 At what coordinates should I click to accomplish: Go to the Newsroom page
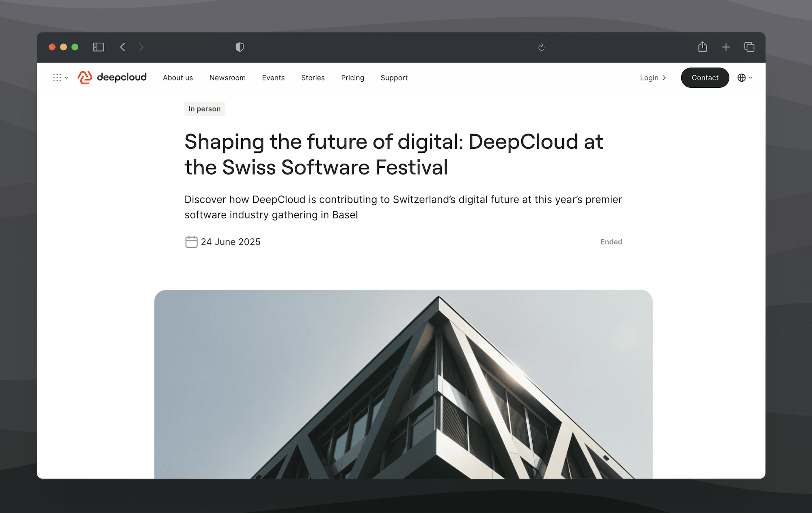pos(227,78)
